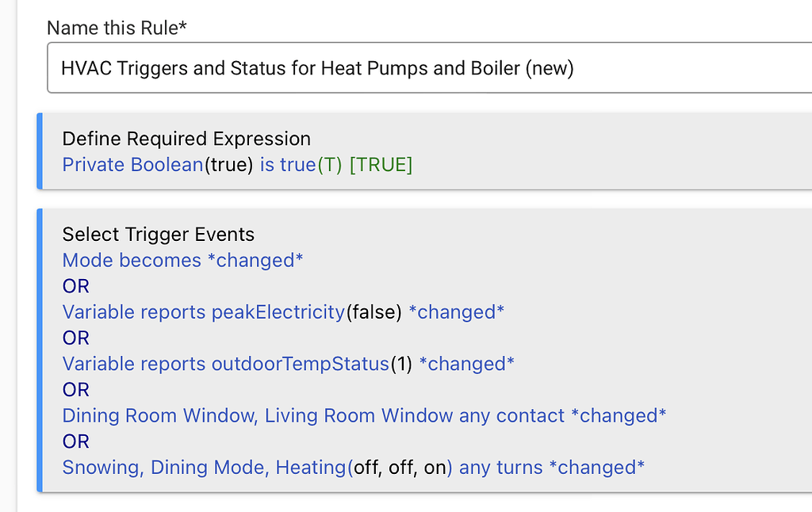Open the Select Trigger Events section
This screenshot has height=512, width=812.
pyautogui.click(x=159, y=235)
